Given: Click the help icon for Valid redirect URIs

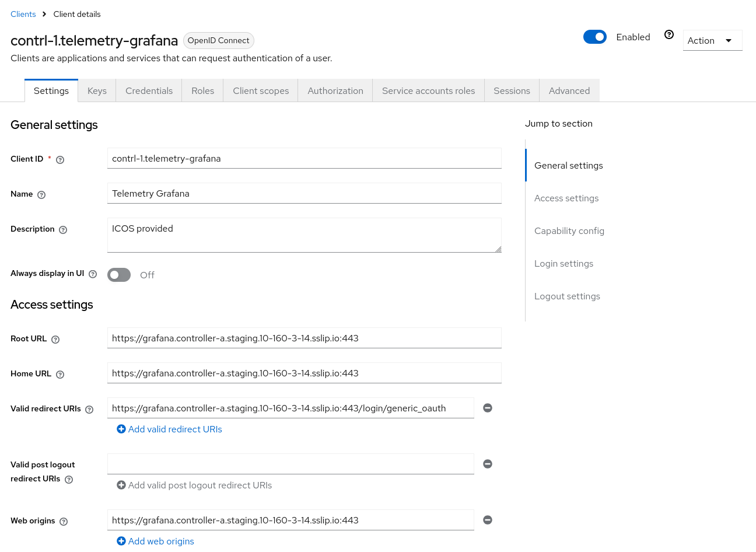Looking at the screenshot, I should (x=89, y=410).
